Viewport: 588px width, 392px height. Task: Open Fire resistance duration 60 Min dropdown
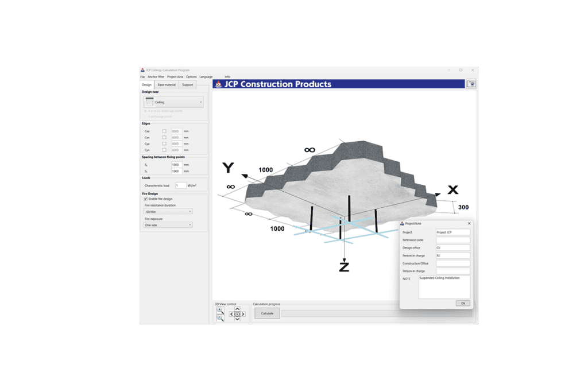168,212
